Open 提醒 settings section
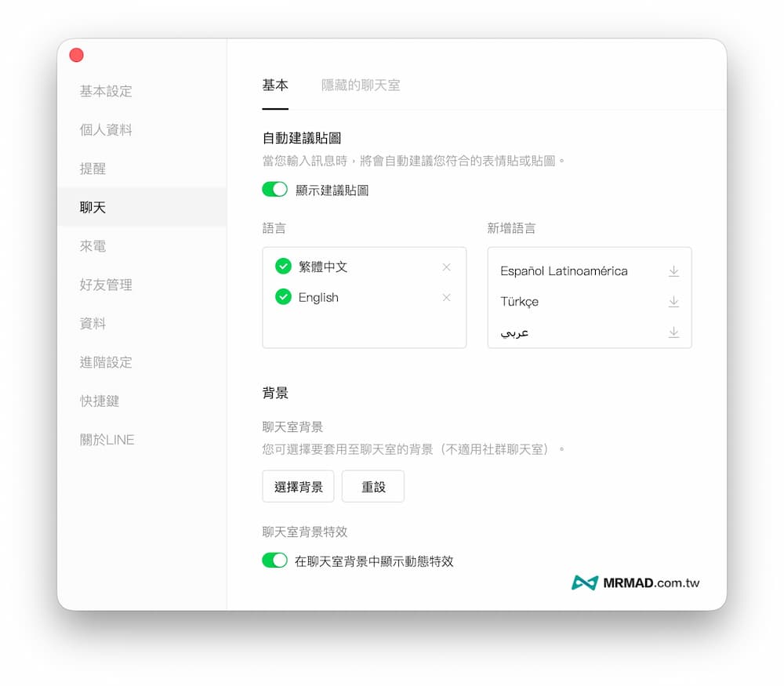The image size is (784, 686). click(93, 169)
